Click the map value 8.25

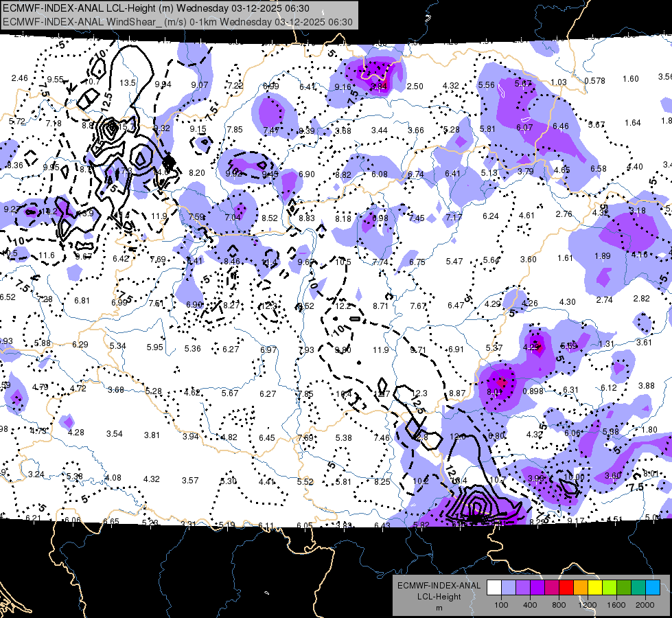pos(382,482)
